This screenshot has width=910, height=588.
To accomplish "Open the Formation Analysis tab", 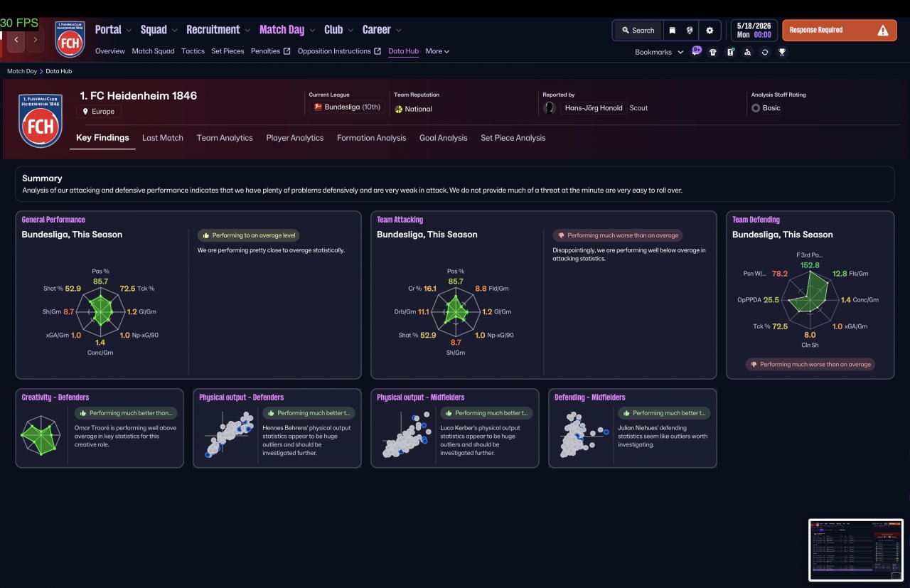I will point(372,138).
